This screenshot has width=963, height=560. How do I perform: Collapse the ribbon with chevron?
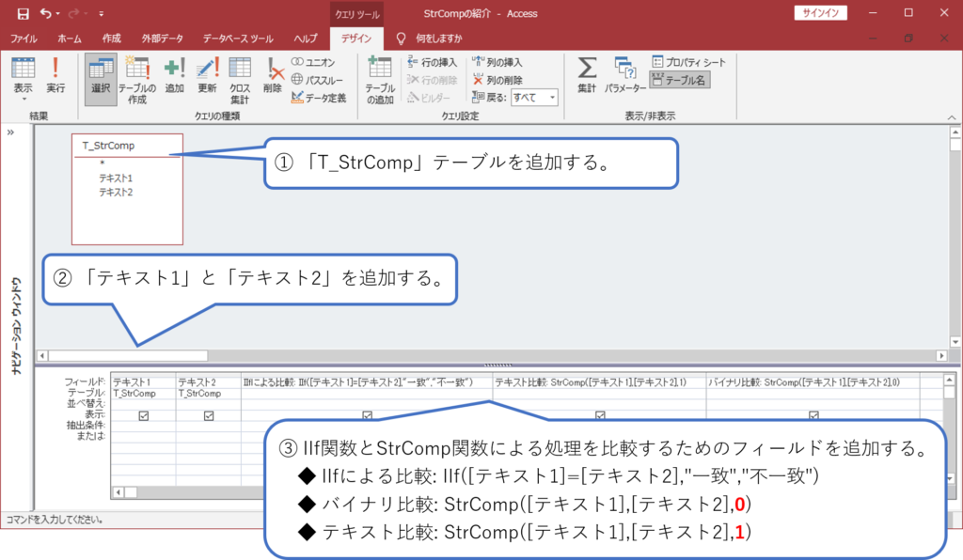[x=952, y=117]
